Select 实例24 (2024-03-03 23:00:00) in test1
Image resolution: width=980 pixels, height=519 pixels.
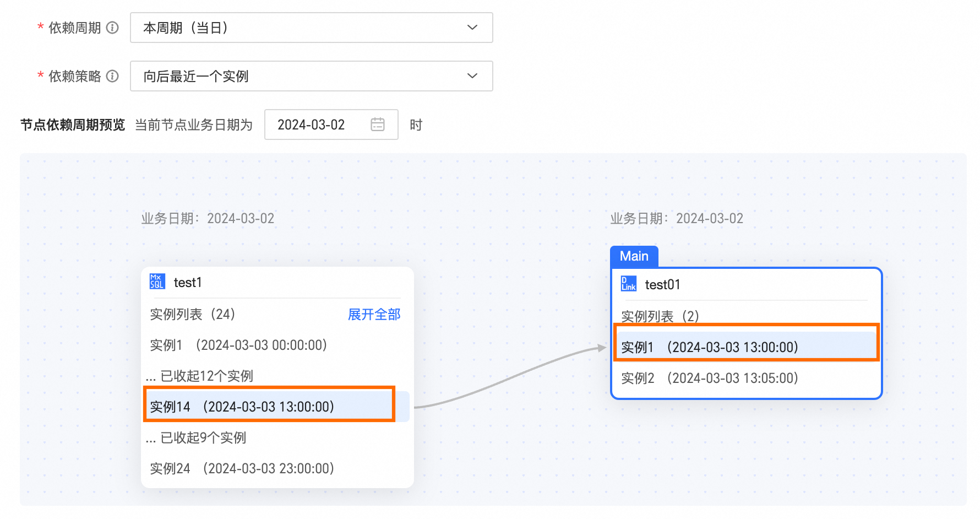point(242,468)
